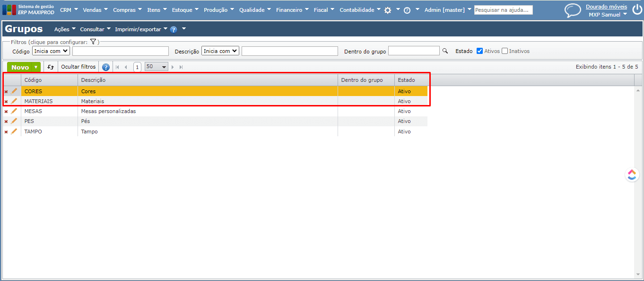Click Ocultar filtros button
Image resolution: width=644 pixels, height=281 pixels.
[78, 67]
